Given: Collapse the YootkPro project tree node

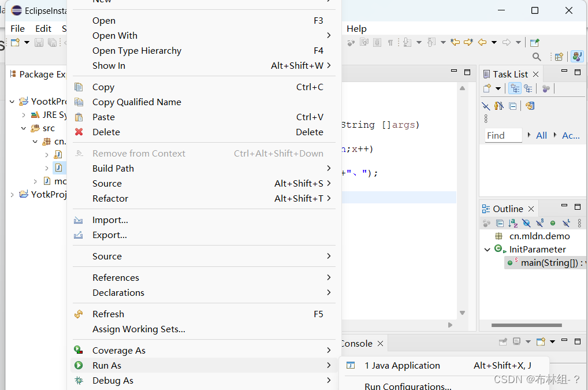Looking at the screenshot, I should coord(12,102).
